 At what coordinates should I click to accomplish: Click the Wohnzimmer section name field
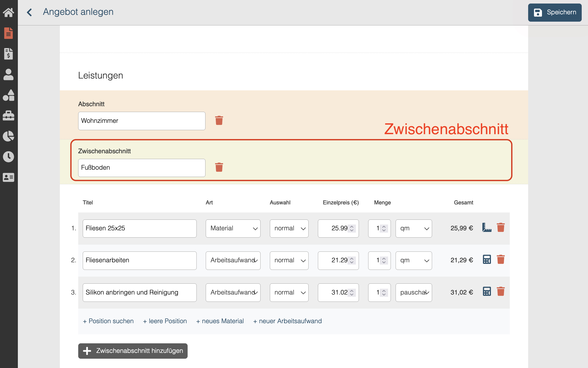point(142,121)
